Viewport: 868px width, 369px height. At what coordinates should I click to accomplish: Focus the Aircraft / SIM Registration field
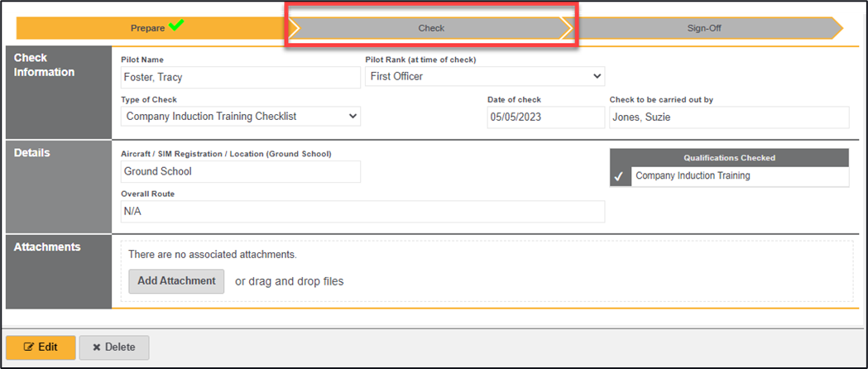(x=240, y=171)
